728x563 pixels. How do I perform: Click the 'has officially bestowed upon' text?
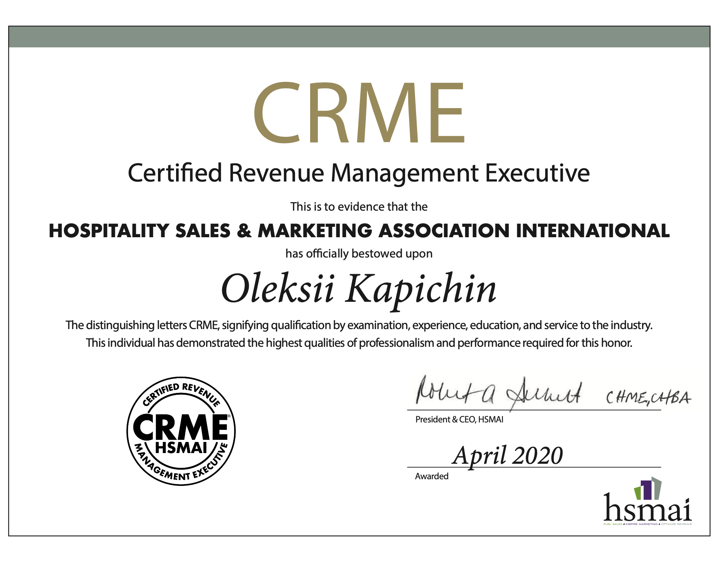coord(359,253)
